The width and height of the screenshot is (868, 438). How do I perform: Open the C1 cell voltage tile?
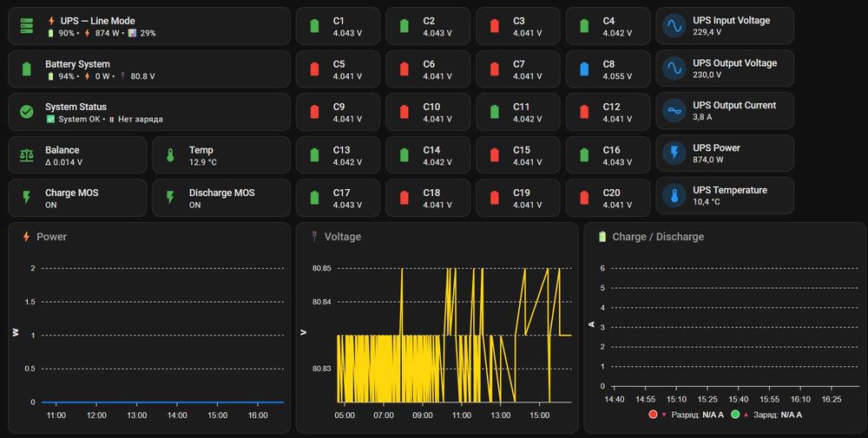338,26
